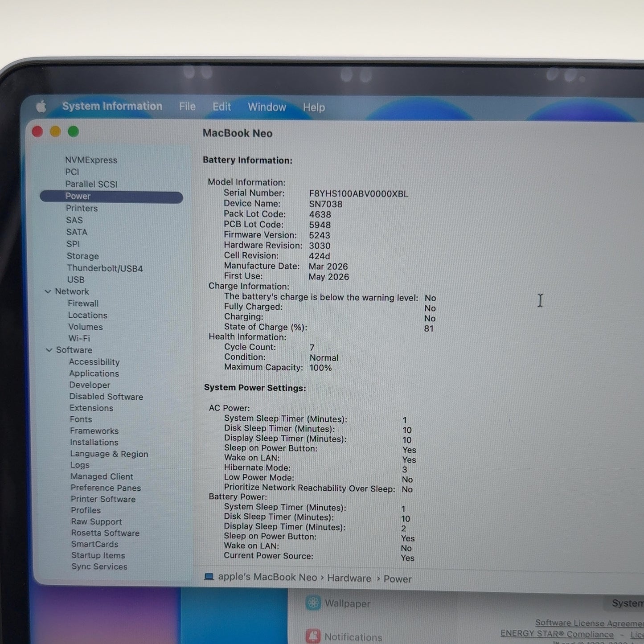Screen dimensions: 644x644
Task: Click the computer icon in the path bar
Action: [x=209, y=577]
